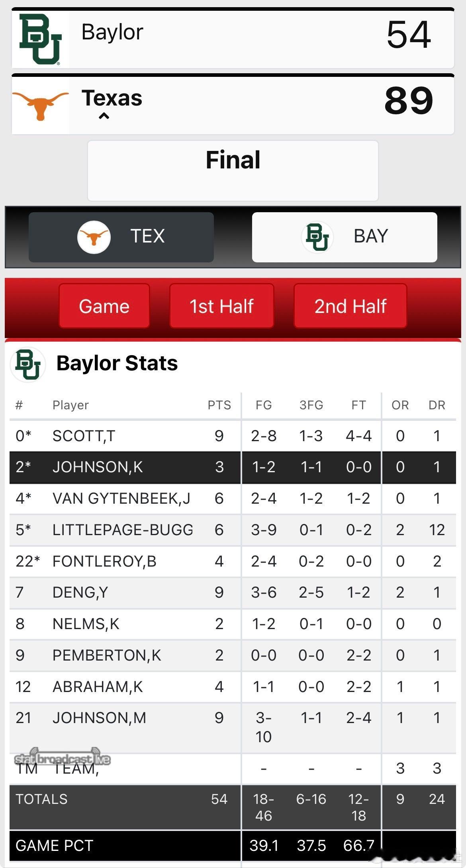Viewport: 466px width, 868px height.
Task: Select the LITTLEPAGE-BUGG player row
Action: 123,530
